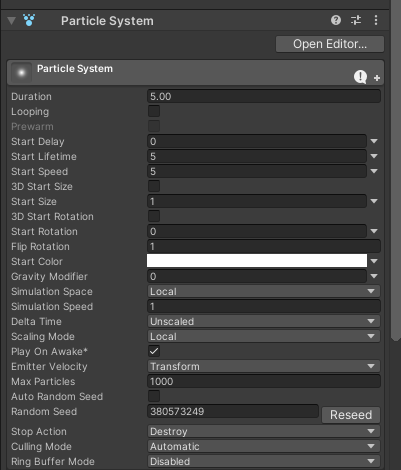Click the Particle System component icon

[x=29, y=20]
